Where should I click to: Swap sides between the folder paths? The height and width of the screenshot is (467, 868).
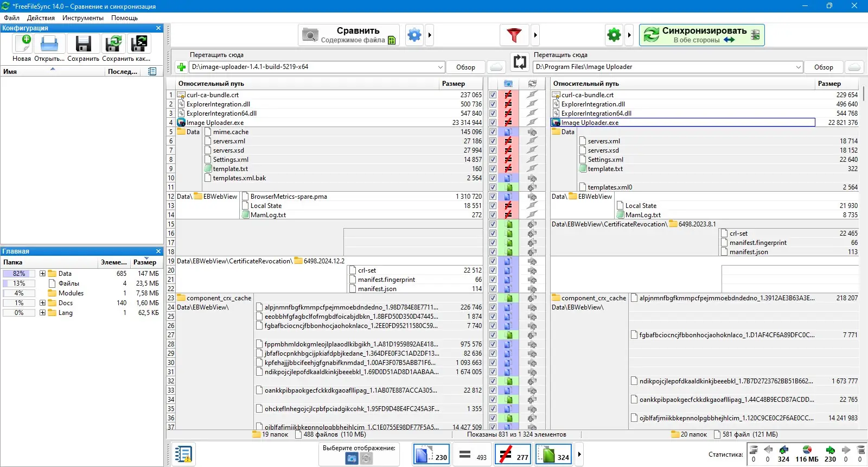pyautogui.click(x=520, y=62)
